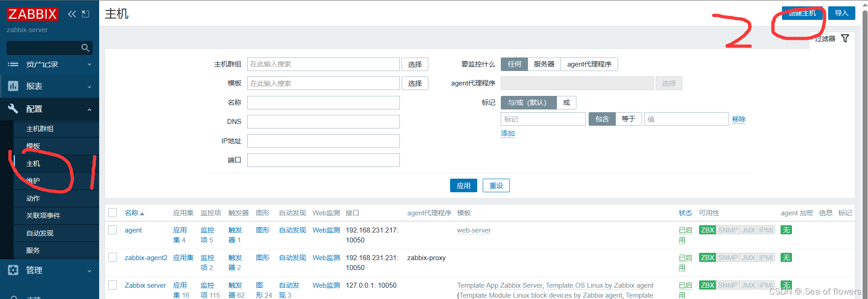The height and width of the screenshot is (299, 868).
Task: Click the 创建主机 button
Action: 802,13
